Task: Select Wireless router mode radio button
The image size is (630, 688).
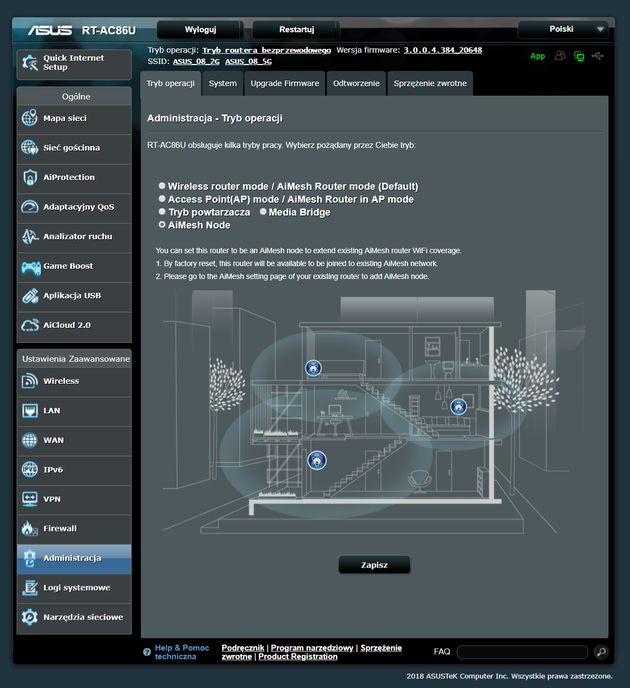Action: 162,186
